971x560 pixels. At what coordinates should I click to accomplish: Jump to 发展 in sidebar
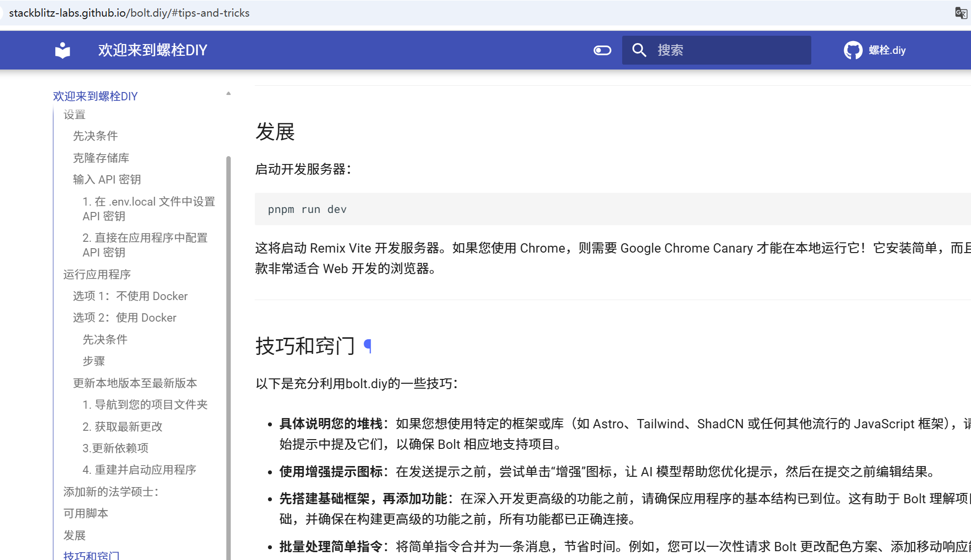(x=74, y=535)
